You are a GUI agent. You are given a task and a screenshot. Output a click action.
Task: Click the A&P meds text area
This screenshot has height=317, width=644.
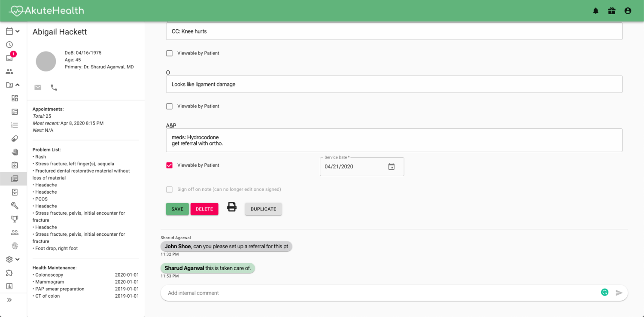coord(394,140)
